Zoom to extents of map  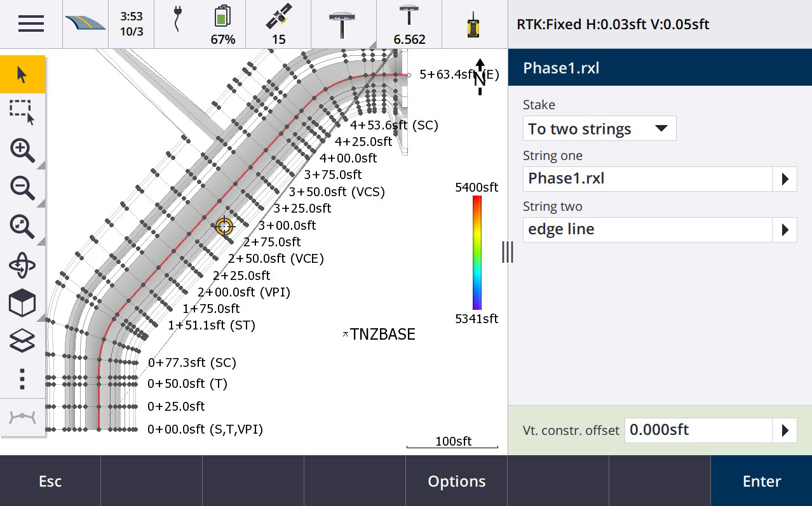22,226
